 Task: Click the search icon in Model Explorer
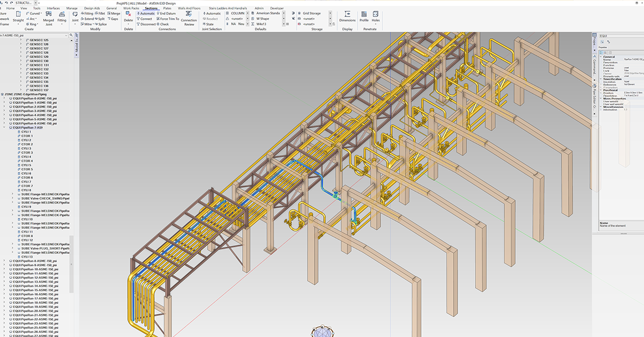pyautogui.click(x=70, y=35)
